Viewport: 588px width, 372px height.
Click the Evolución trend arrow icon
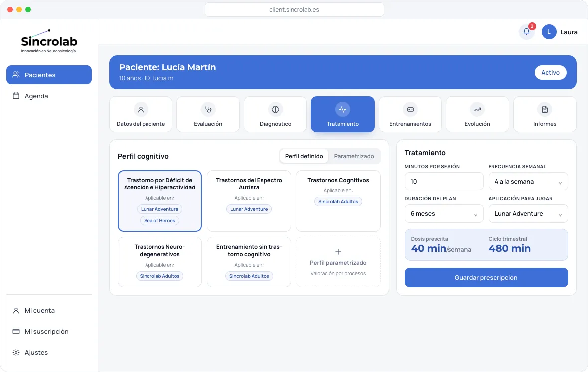point(477,109)
